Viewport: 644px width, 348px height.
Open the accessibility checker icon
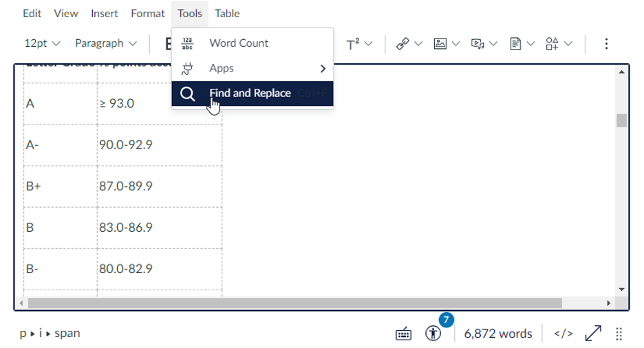(x=433, y=334)
